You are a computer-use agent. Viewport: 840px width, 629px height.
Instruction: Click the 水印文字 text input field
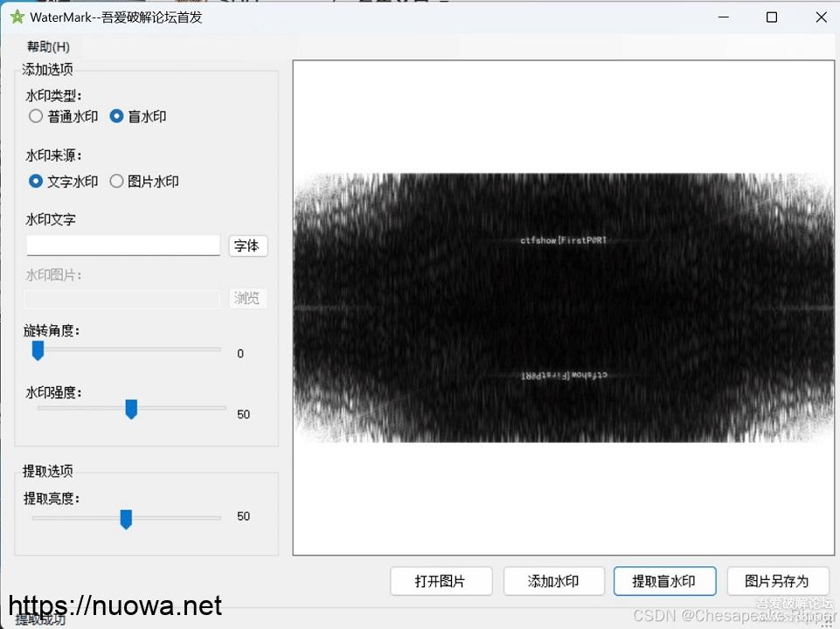(x=122, y=245)
